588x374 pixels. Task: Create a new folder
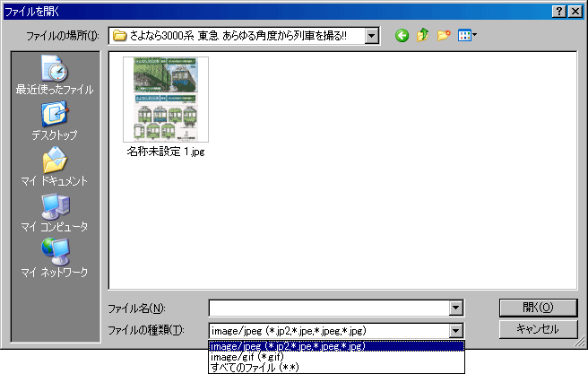(x=444, y=36)
